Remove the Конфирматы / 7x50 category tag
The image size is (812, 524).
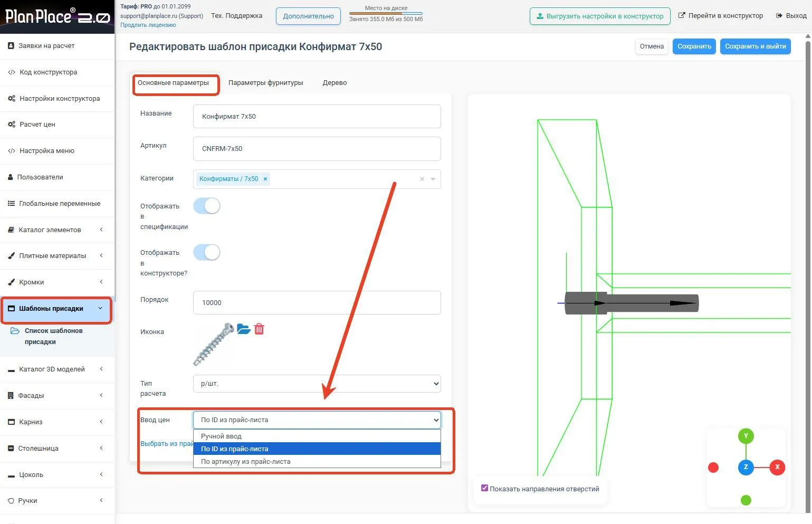point(265,179)
